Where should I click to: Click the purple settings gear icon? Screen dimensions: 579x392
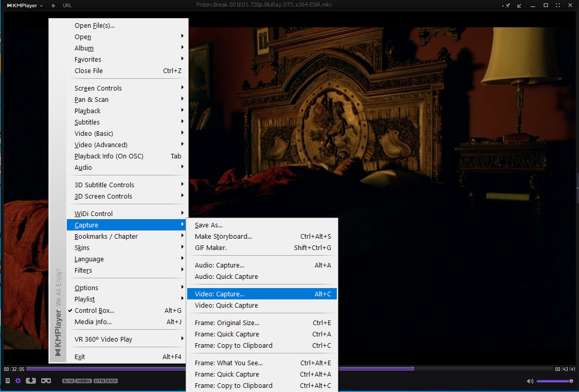point(18,381)
